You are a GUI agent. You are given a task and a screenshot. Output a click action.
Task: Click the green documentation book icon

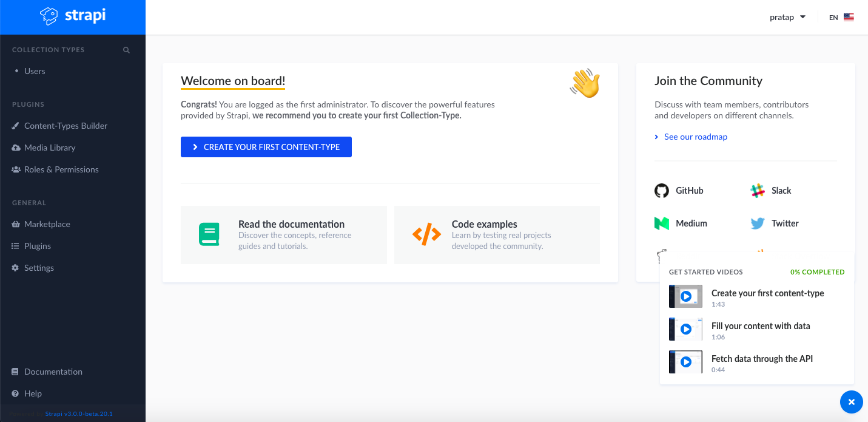[x=209, y=234]
